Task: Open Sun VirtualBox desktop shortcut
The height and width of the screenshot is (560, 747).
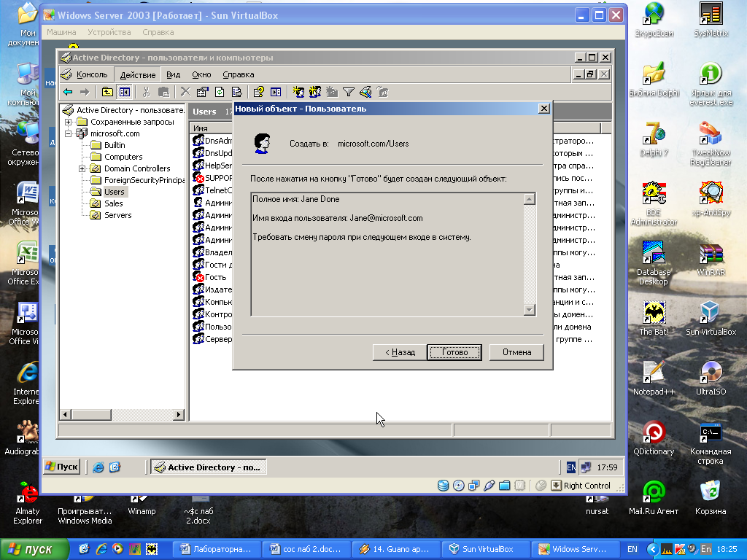Action: pos(711,319)
